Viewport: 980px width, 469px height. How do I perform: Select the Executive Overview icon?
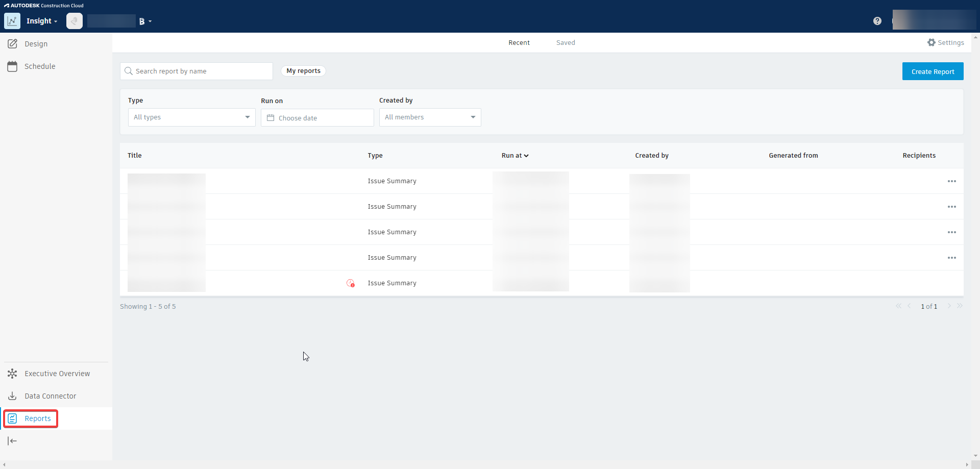coord(12,373)
